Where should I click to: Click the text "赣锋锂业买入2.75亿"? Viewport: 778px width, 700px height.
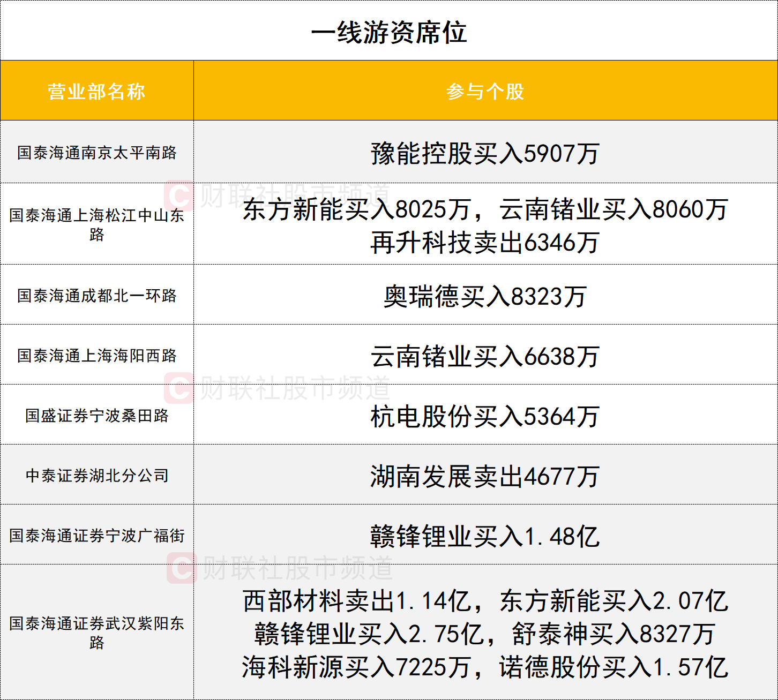[x=370, y=634]
